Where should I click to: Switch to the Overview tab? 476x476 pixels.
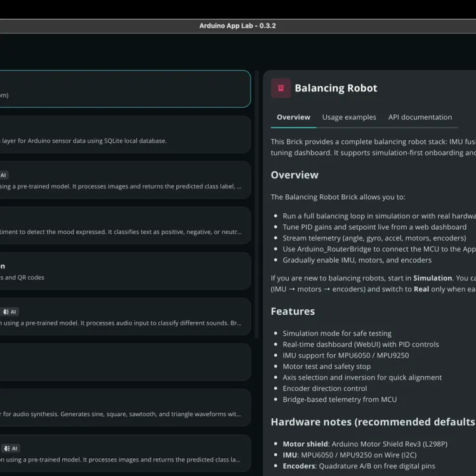pyautogui.click(x=293, y=117)
